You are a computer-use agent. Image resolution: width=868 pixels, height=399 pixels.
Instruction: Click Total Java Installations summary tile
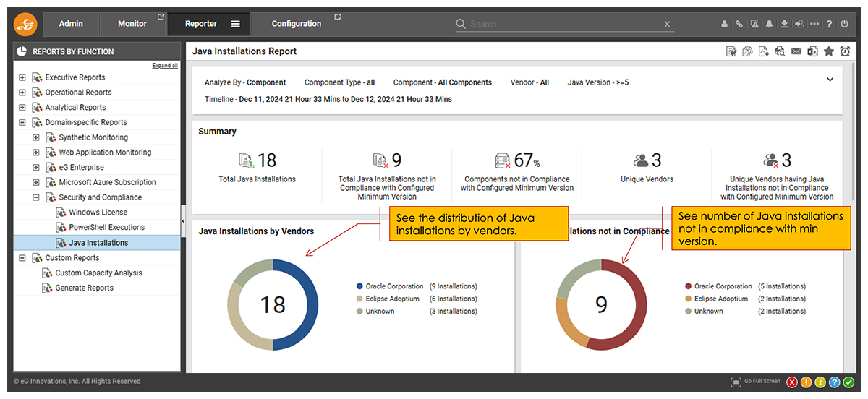[x=257, y=168]
